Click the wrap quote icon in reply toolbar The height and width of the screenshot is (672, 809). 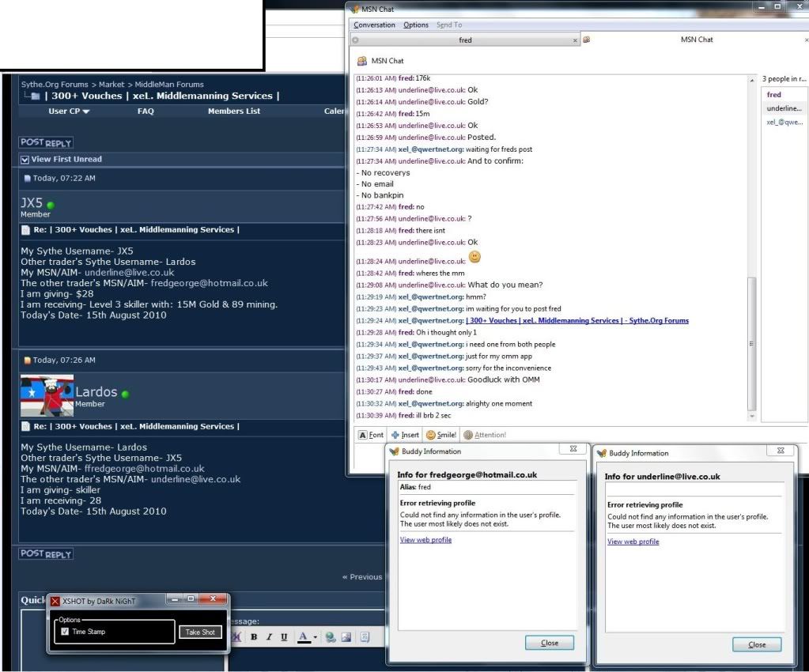click(365, 637)
